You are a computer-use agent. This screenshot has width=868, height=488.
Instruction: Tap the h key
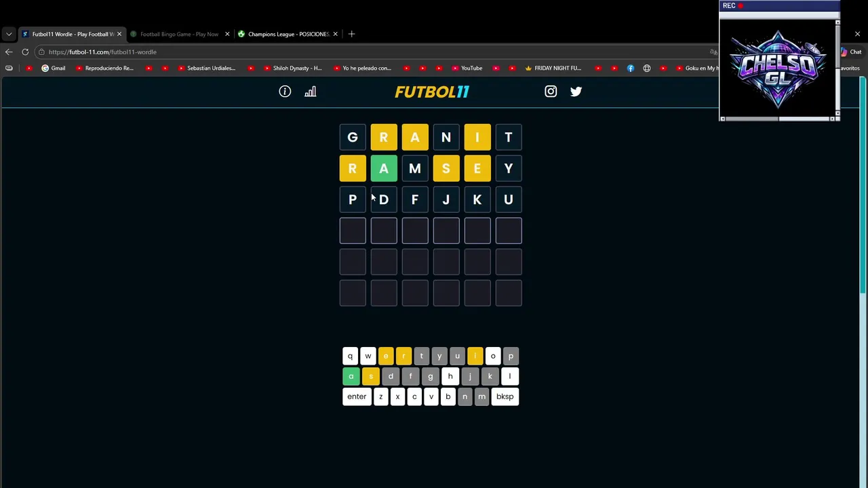pyautogui.click(x=450, y=376)
